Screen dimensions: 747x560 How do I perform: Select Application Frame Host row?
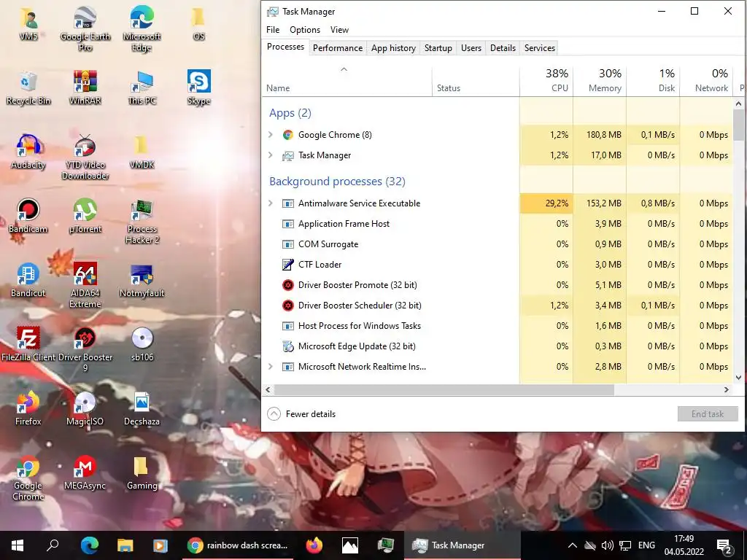pyautogui.click(x=497, y=224)
